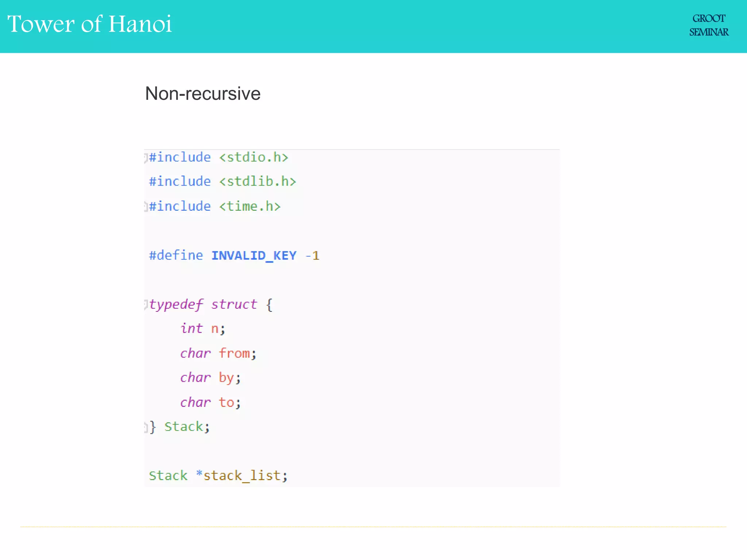This screenshot has width=747, height=560.
Task: Click the <stdlib.h> header name
Action: (x=258, y=182)
